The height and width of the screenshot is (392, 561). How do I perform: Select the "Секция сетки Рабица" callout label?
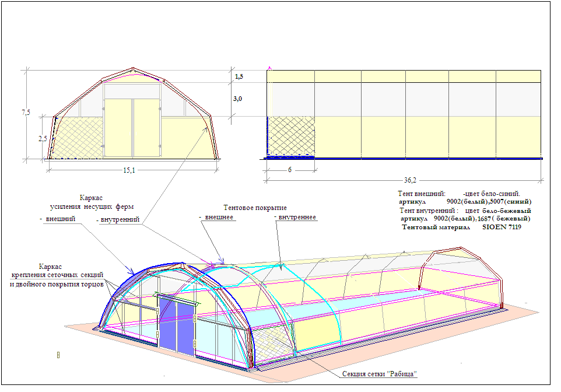click(380, 374)
